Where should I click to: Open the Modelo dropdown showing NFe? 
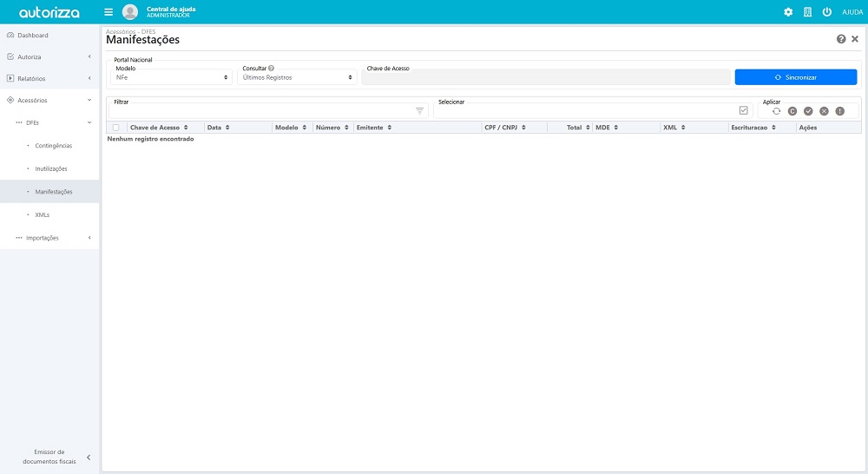(171, 77)
